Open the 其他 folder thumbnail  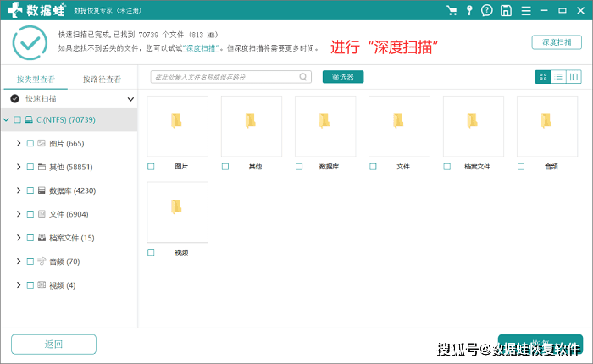click(252, 126)
